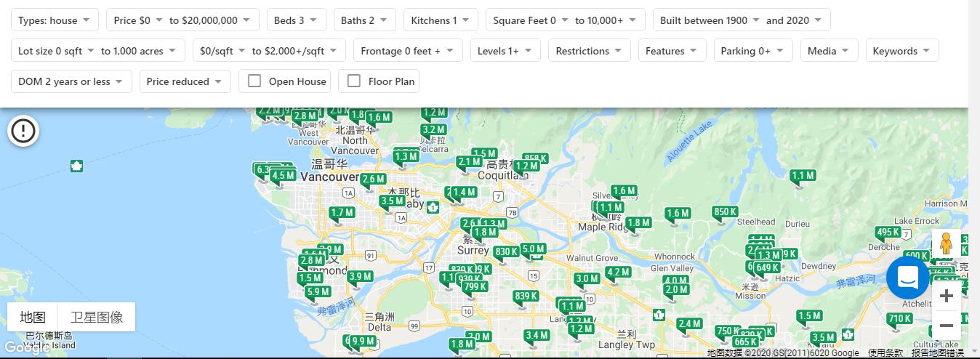Expand the Keywords filter
980x359 pixels.
(x=902, y=51)
